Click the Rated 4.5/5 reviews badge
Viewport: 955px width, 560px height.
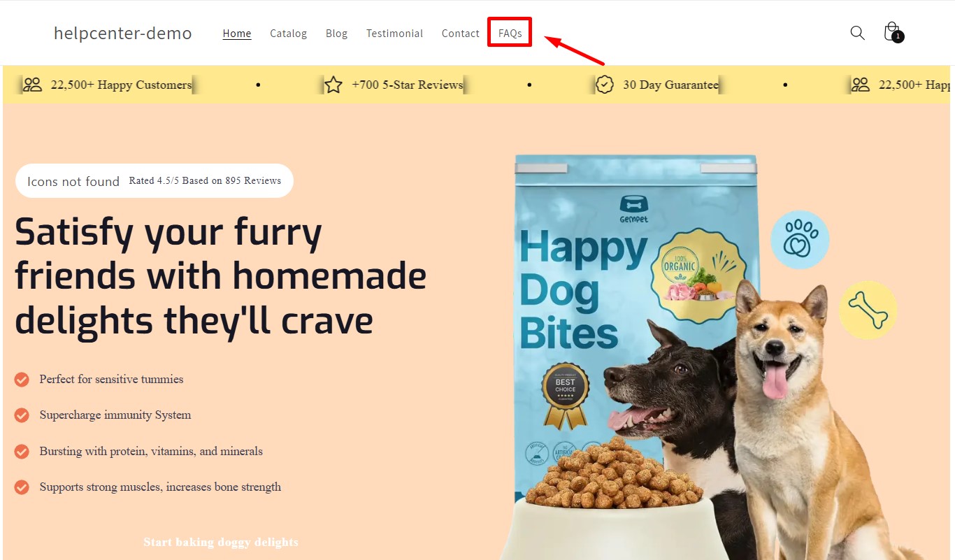[x=155, y=181]
